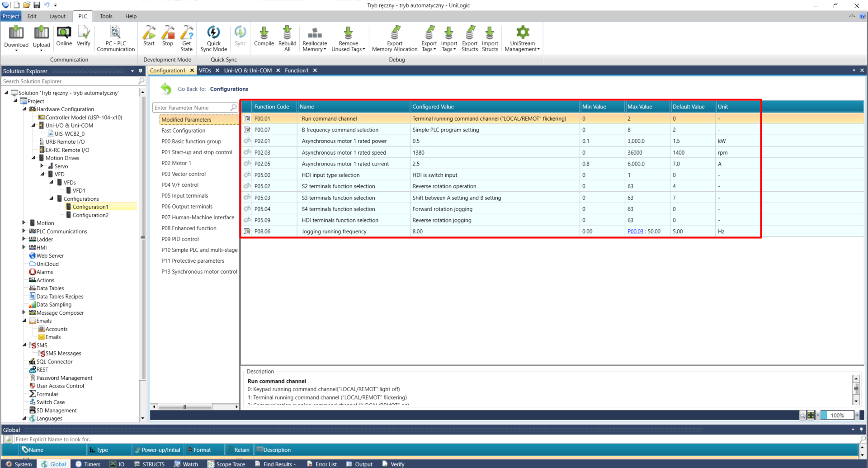Click the Upload icon in ribbon
Image resolution: width=868 pixels, height=468 pixels.
tap(41, 37)
